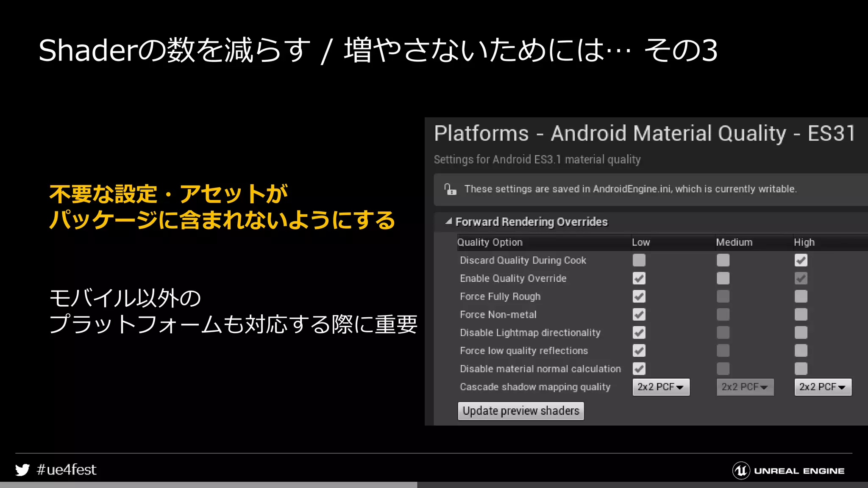Uncheck Force Non-metal for Low
This screenshot has width=868, height=488.
coord(639,314)
